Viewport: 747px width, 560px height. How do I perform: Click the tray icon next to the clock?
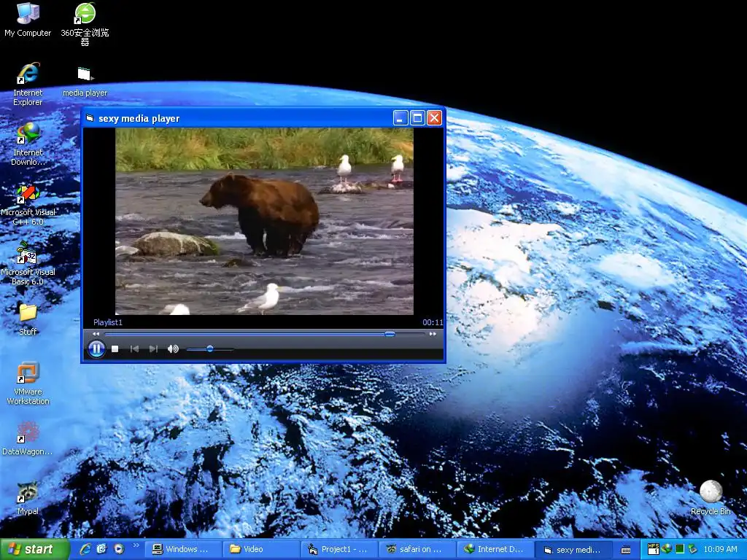point(693,549)
